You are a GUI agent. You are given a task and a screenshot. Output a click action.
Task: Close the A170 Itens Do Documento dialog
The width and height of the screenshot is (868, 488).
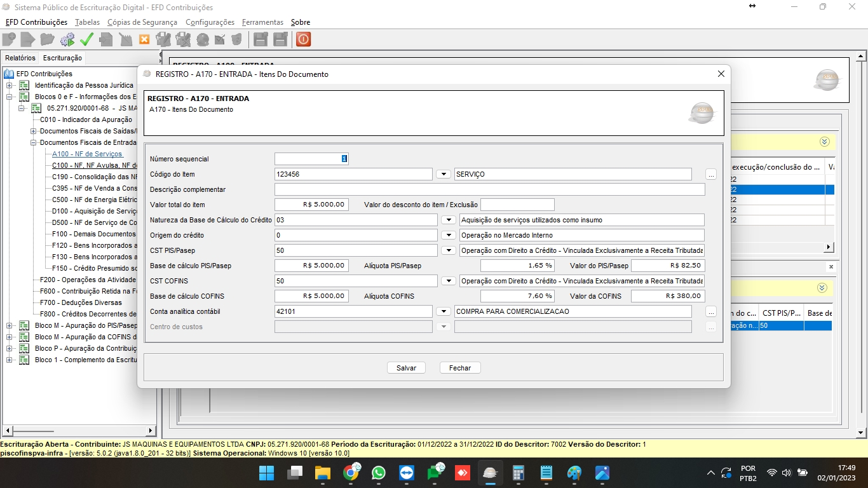click(721, 74)
